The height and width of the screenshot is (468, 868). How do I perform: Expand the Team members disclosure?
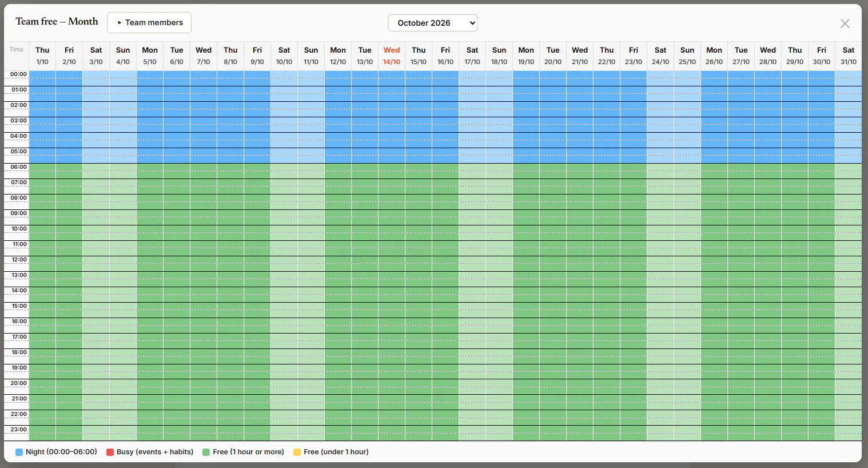(149, 23)
